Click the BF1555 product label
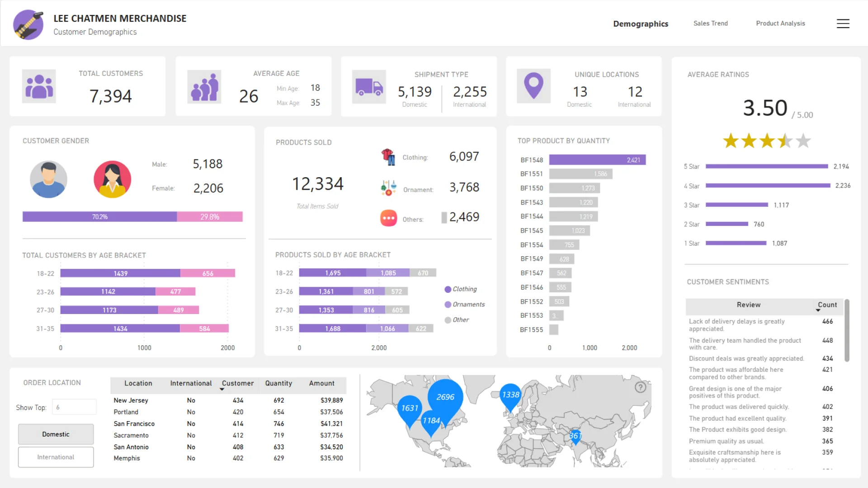 click(x=531, y=330)
